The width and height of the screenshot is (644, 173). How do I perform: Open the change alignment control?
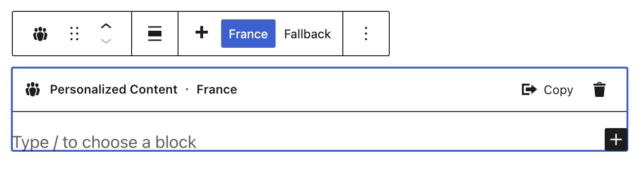tap(155, 34)
